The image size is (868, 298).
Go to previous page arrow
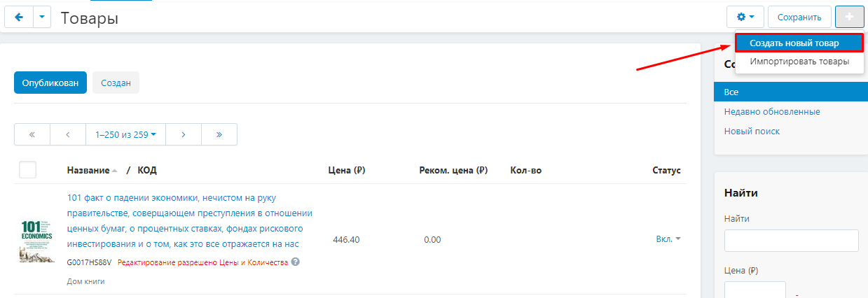click(x=68, y=134)
